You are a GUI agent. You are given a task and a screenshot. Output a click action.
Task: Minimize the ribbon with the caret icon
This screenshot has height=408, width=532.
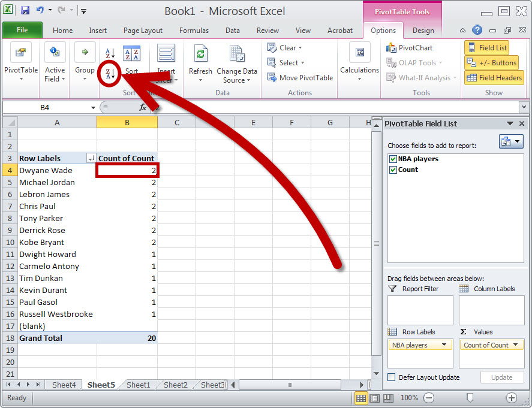pos(462,31)
